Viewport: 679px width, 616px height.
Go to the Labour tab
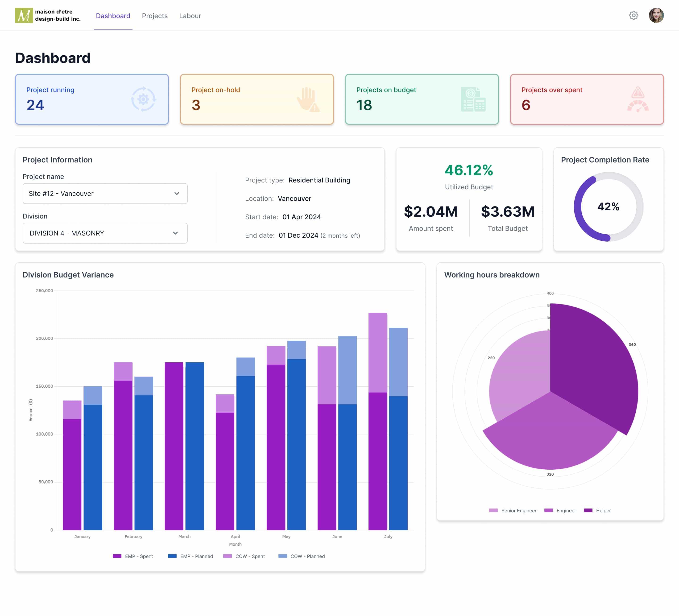[190, 16]
